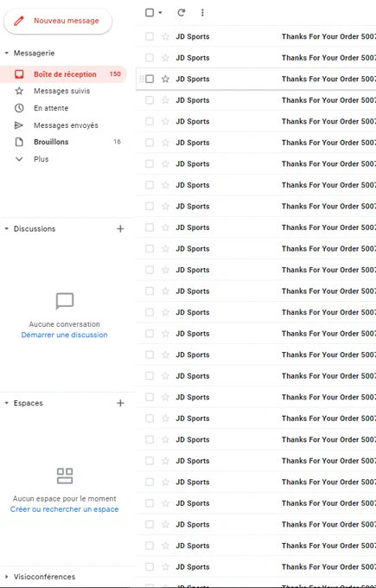Image resolution: width=376 pixels, height=588 pixels.
Task: Collapse the Discussions section
Action: (x=6, y=229)
